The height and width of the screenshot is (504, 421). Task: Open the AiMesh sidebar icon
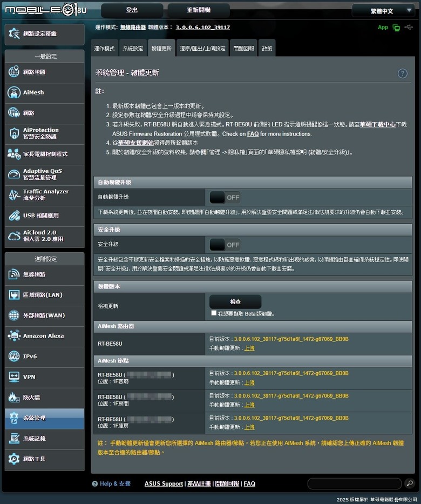pos(14,92)
